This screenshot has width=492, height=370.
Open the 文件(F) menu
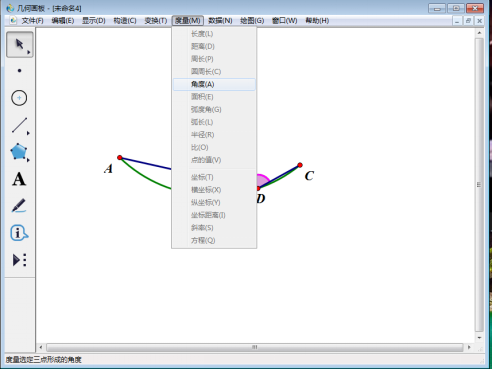coord(32,21)
